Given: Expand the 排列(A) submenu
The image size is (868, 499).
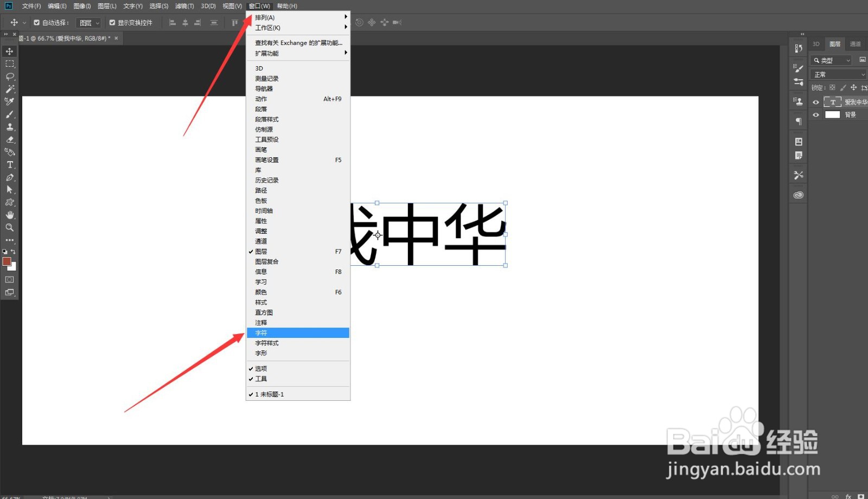Looking at the screenshot, I should pos(298,17).
